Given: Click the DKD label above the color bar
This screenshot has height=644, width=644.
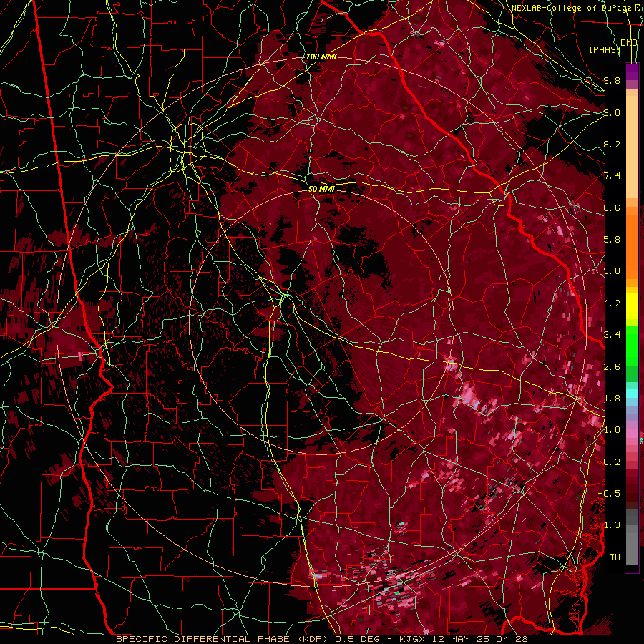Looking at the screenshot, I should click(629, 43).
